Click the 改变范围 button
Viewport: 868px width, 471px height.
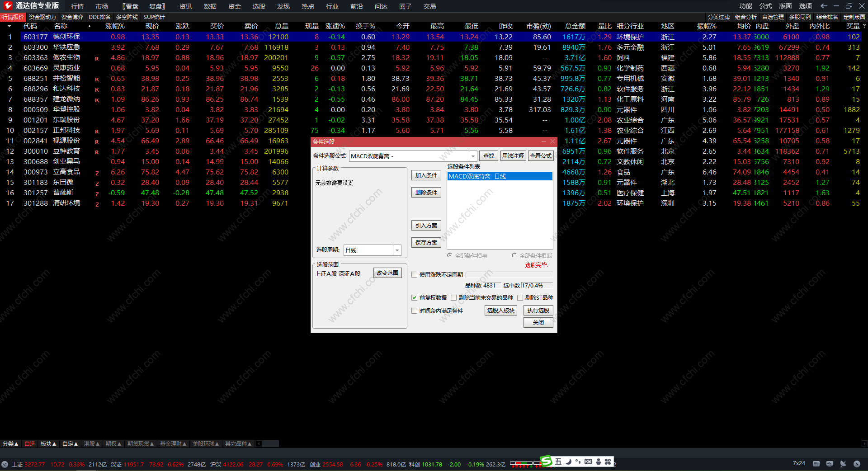[x=387, y=273]
